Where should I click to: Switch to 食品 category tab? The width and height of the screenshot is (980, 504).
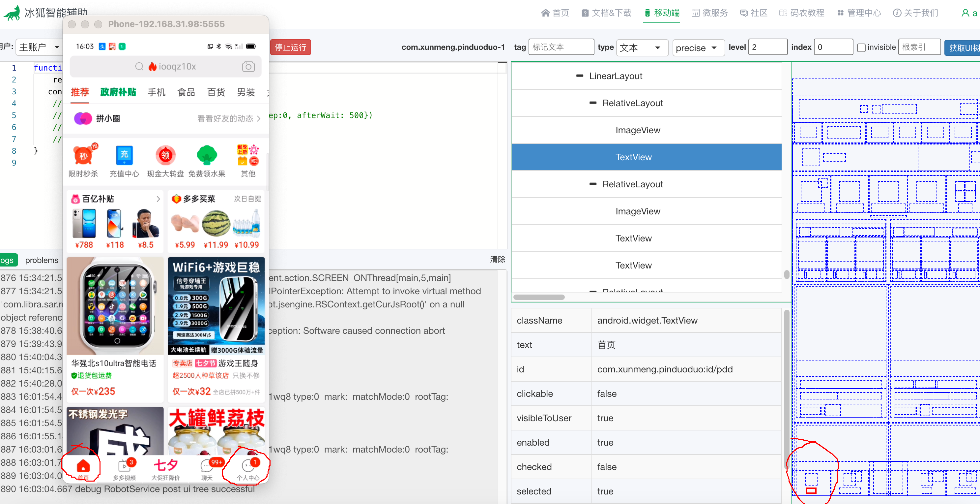(186, 92)
